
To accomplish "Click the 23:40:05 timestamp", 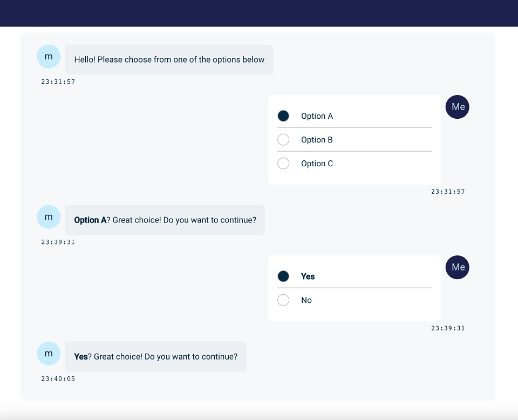I will [58, 378].
